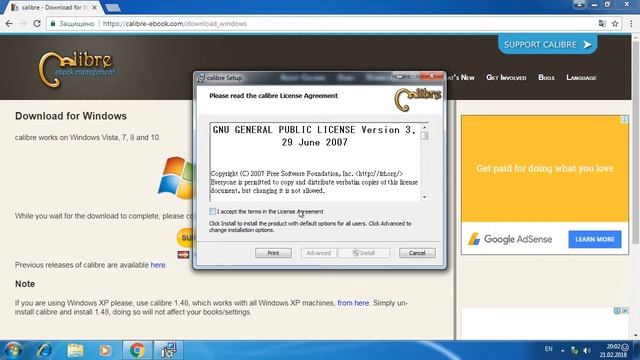This screenshot has width=640, height=360.
Task: Click the Windows logo image on page
Action: tap(176, 178)
